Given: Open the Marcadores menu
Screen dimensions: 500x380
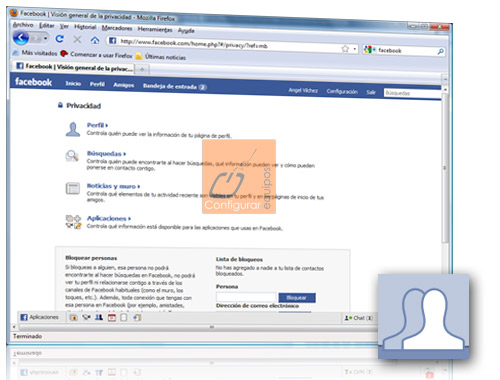Looking at the screenshot, I should 117,28.
